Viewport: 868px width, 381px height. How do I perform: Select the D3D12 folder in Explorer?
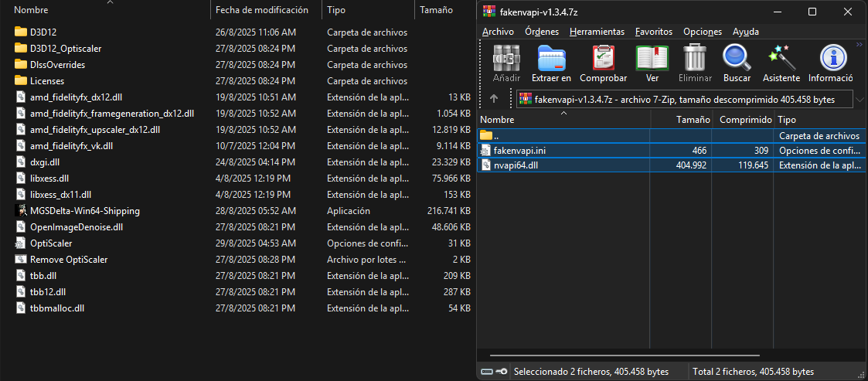[43, 32]
